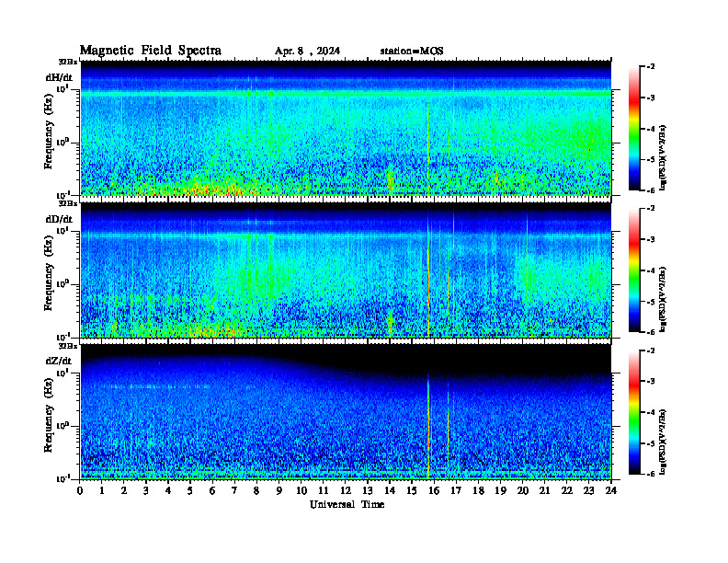
Task: Click hour tick label "2" on time axis
Action: click(124, 490)
